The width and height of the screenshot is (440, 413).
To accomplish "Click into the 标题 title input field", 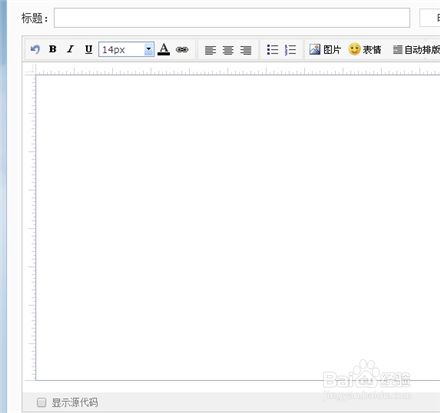I will 232,18.
